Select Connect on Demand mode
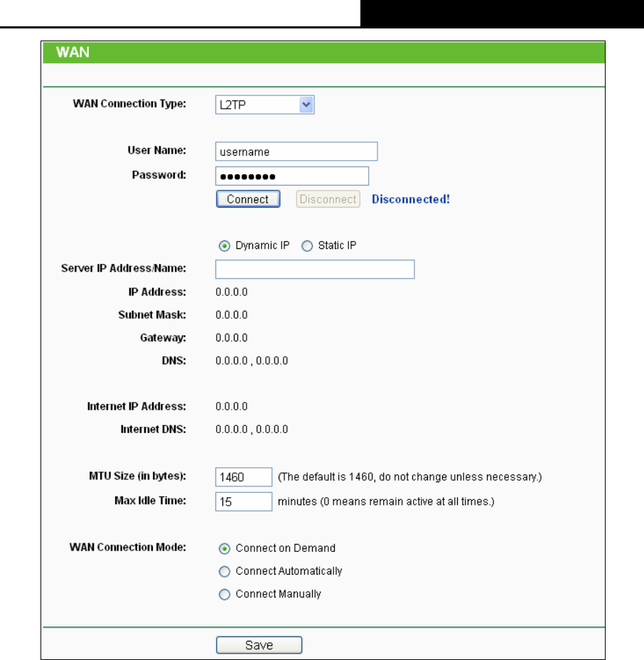 click(x=225, y=549)
